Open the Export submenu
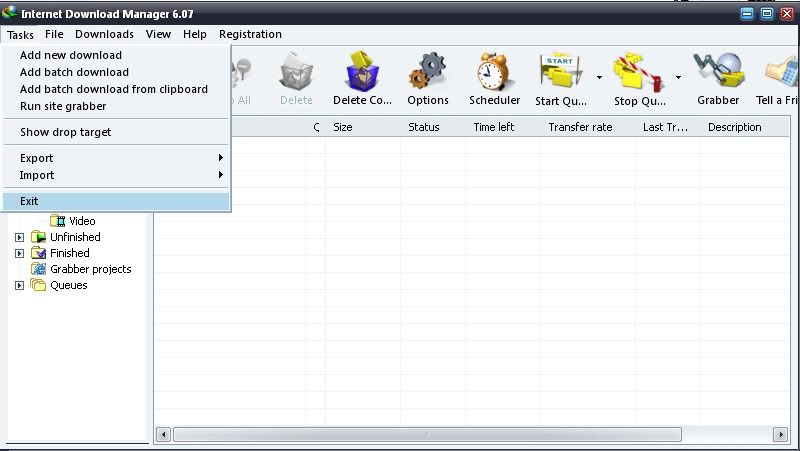Screen dimensions: 800x451 pyautogui.click(x=116, y=158)
